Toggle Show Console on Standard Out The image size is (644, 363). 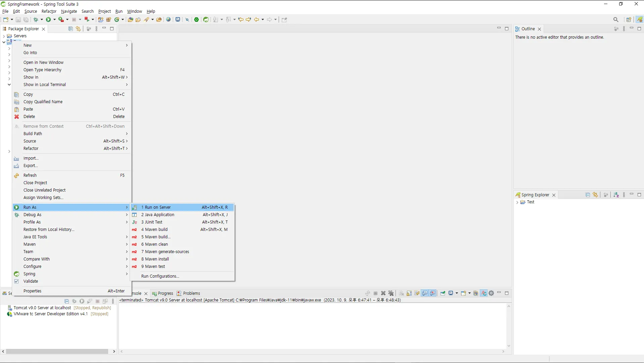pyautogui.click(x=425, y=293)
